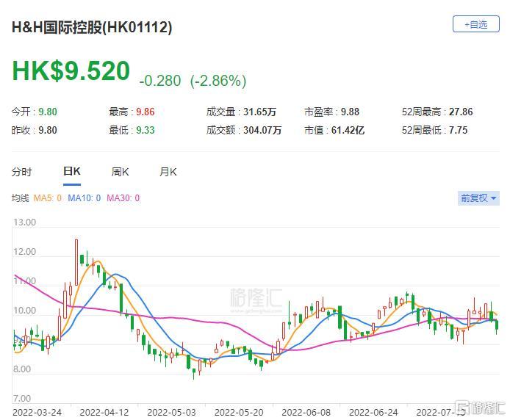Screen dimensions: 510x420
Task: Click 昨收 value 9.80
Action: (48, 131)
